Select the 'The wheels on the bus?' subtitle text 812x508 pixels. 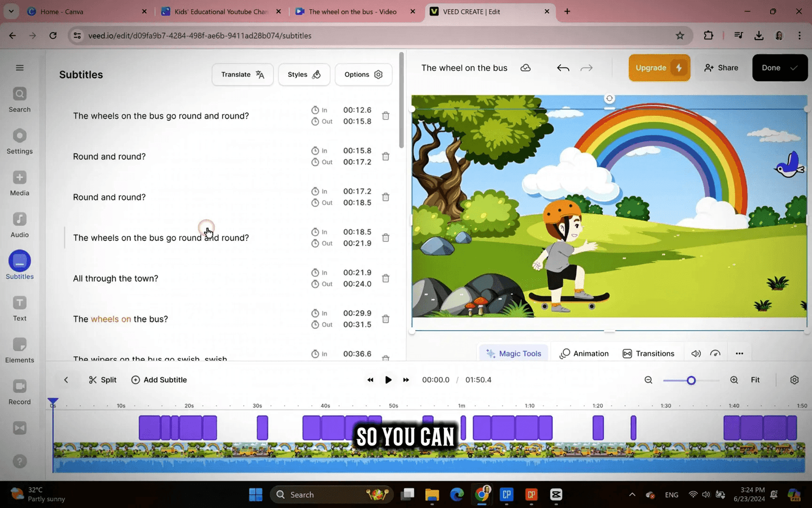[x=120, y=319]
